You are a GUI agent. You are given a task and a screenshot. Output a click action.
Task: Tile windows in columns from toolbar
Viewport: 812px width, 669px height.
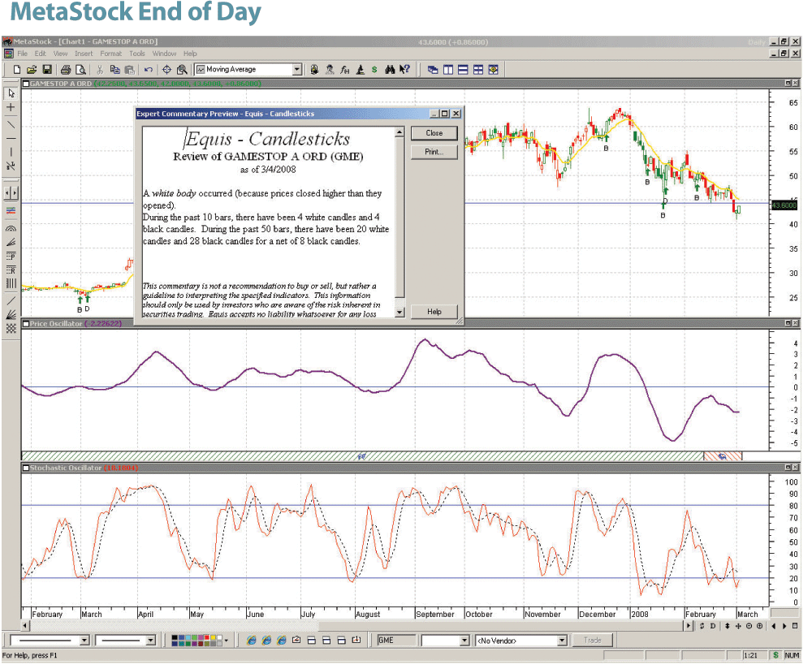[x=448, y=69]
